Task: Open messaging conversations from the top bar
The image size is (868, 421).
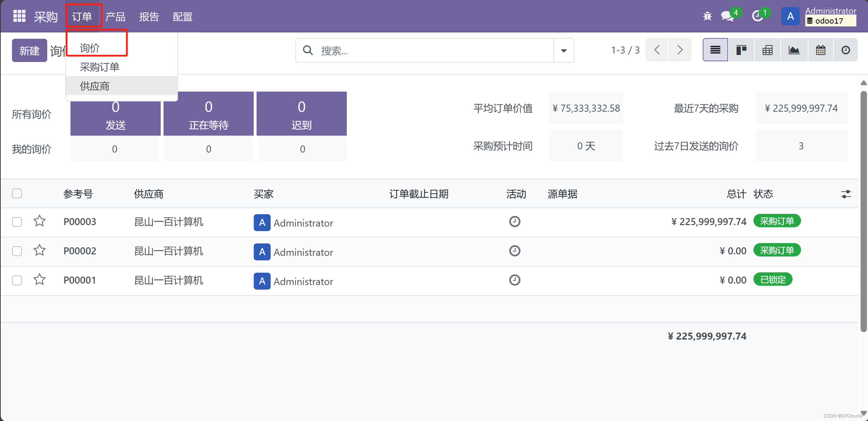Action: [727, 16]
